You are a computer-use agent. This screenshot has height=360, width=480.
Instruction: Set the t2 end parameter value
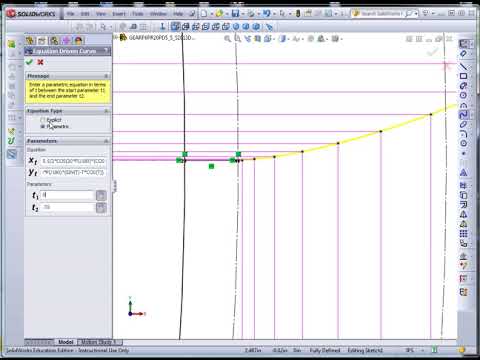point(67,207)
